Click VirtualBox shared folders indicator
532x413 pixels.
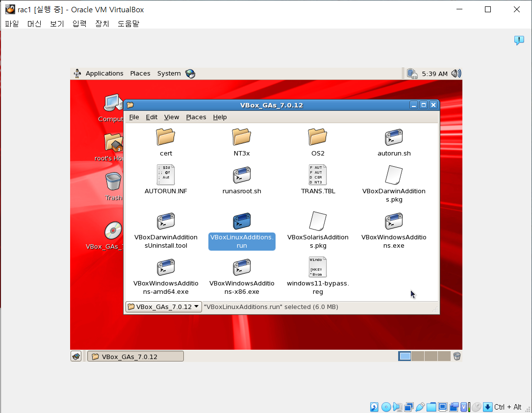point(431,407)
